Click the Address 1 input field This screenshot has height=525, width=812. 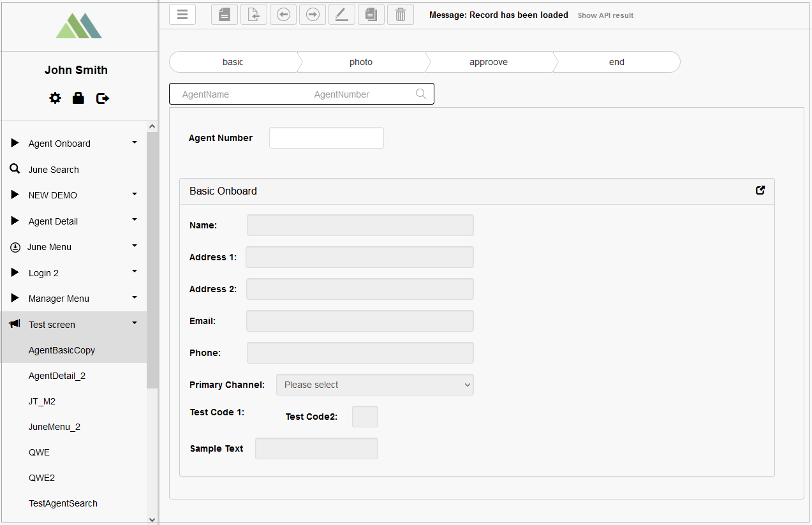coord(360,257)
